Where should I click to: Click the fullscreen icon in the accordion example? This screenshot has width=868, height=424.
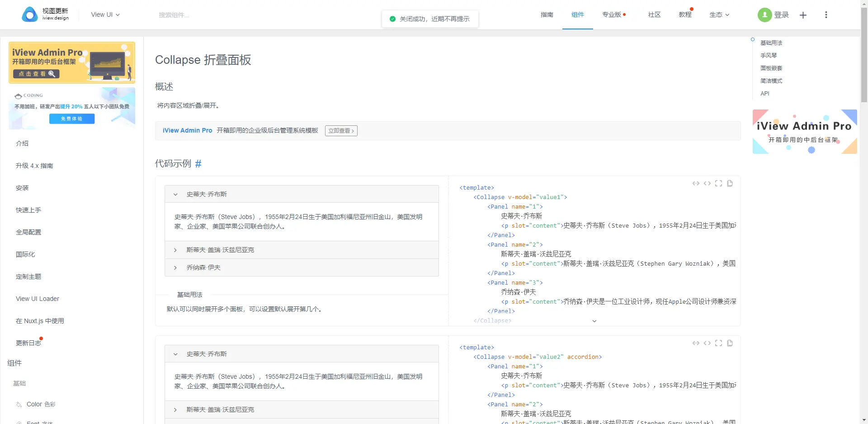[718, 343]
